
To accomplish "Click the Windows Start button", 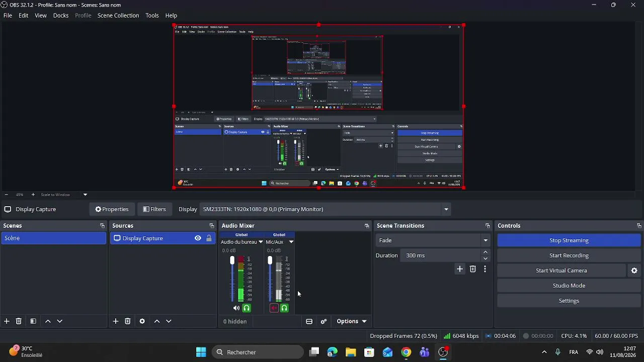I will tap(201, 352).
